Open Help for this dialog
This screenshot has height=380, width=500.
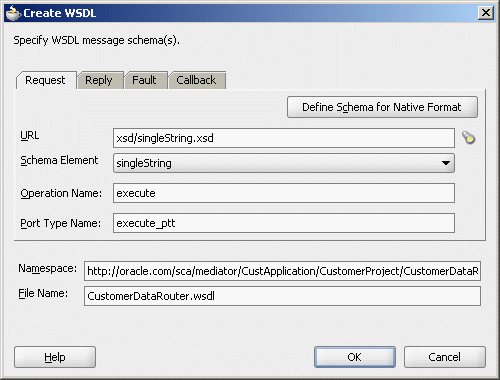point(55,357)
